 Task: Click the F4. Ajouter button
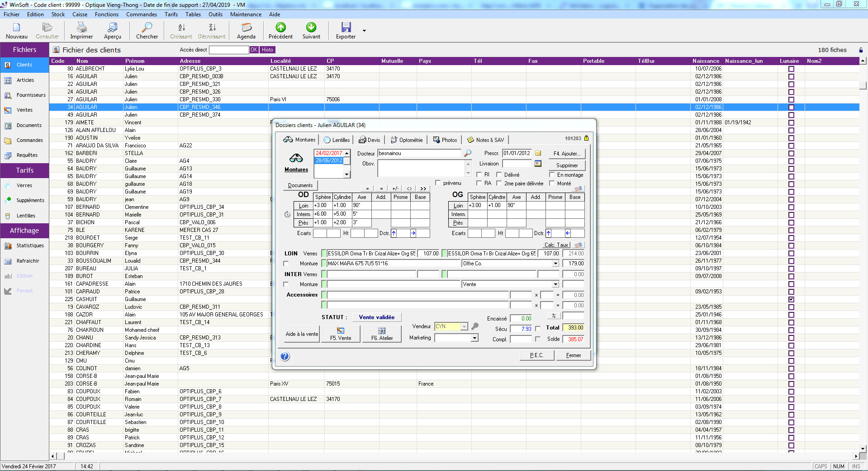tap(567, 154)
